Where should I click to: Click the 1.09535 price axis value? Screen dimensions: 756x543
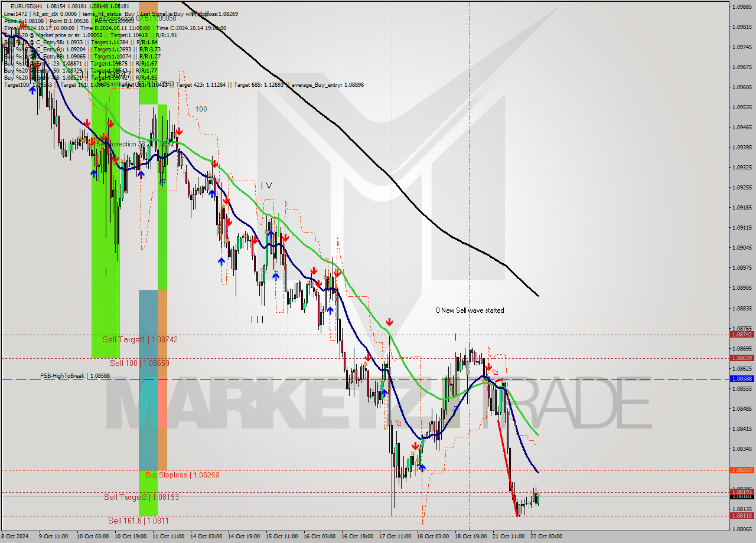742,107
